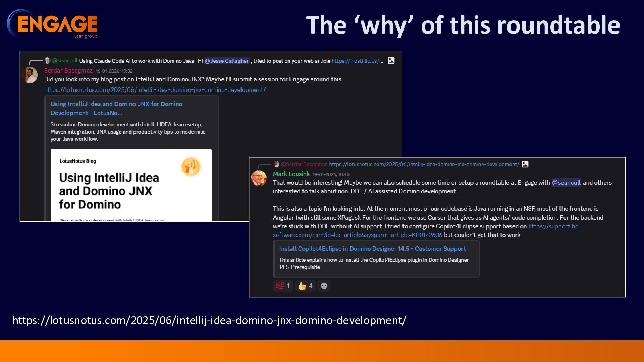Click the 'LotusNotus Blog' label in preview
The height and width of the screenshot is (362, 644).
pyautogui.click(x=78, y=161)
